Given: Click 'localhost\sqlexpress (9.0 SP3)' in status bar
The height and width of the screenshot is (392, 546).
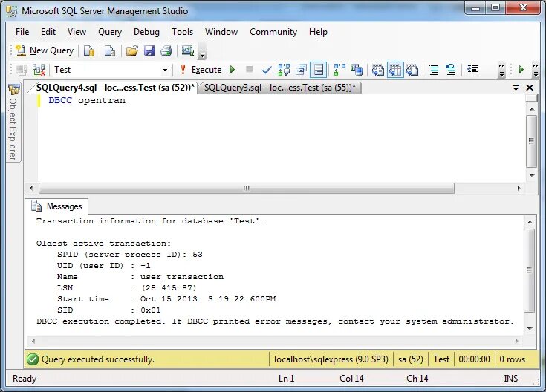Looking at the screenshot, I should (331, 359).
